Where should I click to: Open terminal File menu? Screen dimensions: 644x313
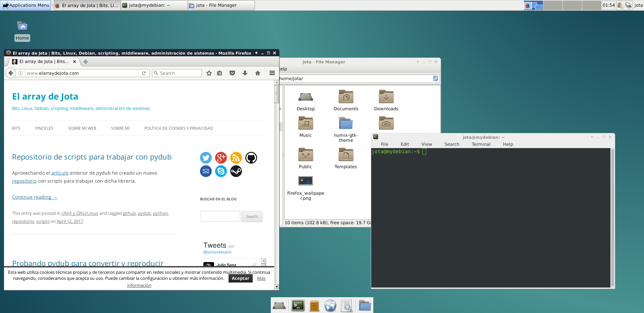click(x=385, y=144)
